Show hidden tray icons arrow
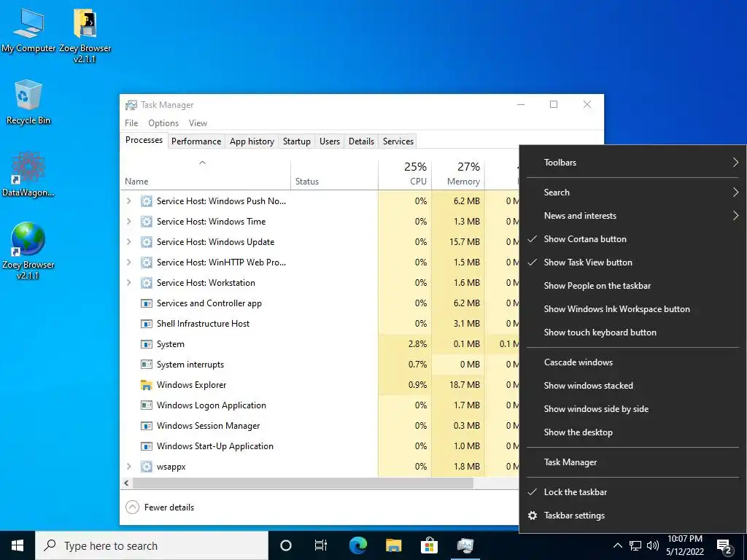The width and height of the screenshot is (747, 560). click(x=617, y=545)
